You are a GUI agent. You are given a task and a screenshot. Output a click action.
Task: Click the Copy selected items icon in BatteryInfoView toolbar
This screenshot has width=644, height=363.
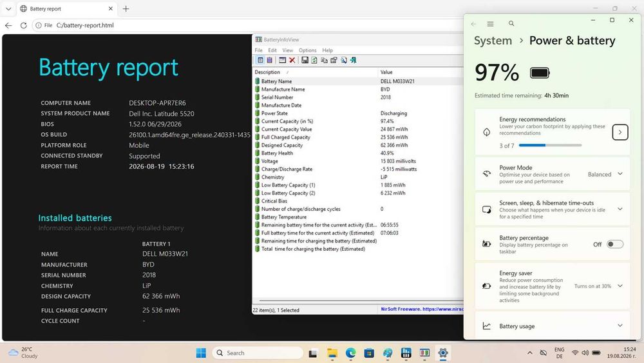(324, 60)
